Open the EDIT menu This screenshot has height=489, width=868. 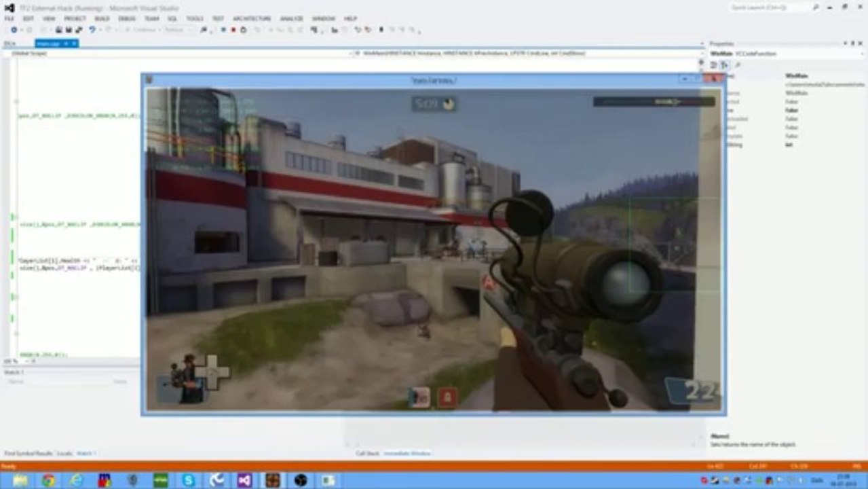[28, 19]
